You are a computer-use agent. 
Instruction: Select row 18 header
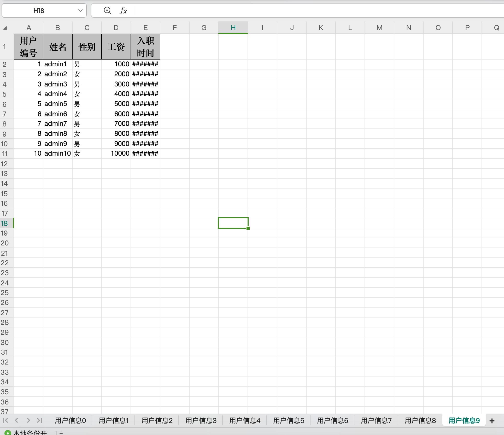(x=7, y=223)
